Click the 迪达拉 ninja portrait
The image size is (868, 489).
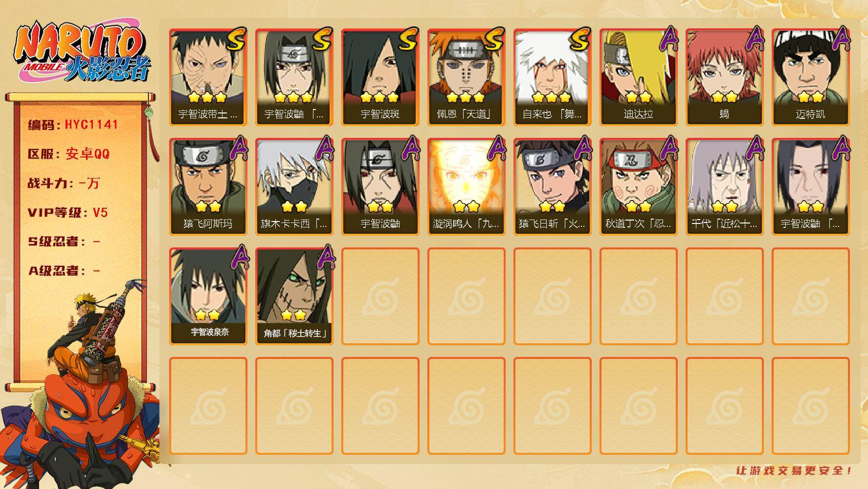point(638,77)
